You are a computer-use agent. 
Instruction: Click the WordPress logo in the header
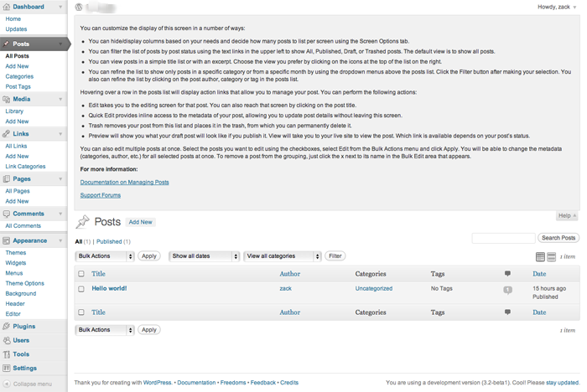click(79, 7)
